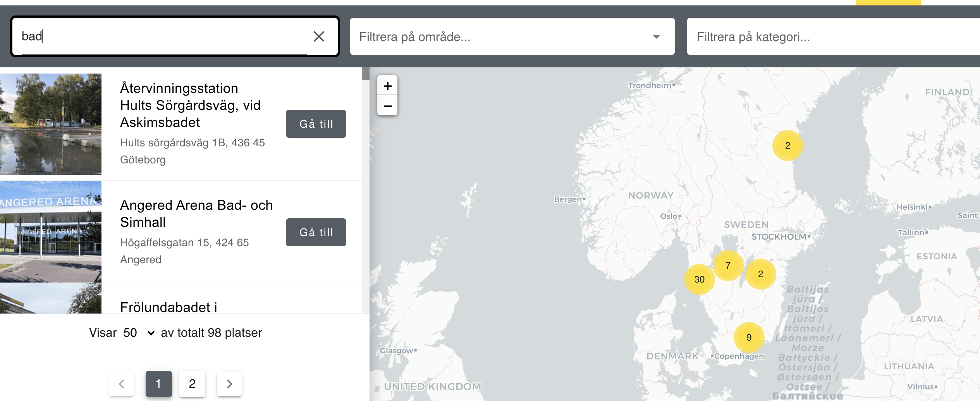The height and width of the screenshot is (401, 980).
Task: Click the previous page arrow
Action: (122, 384)
